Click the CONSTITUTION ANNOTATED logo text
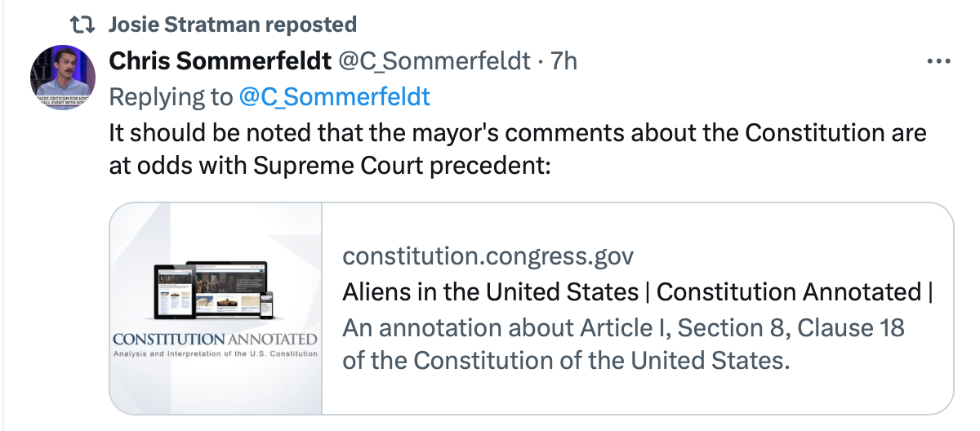Image resolution: width=980 pixels, height=431 pixels. point(215,338)
